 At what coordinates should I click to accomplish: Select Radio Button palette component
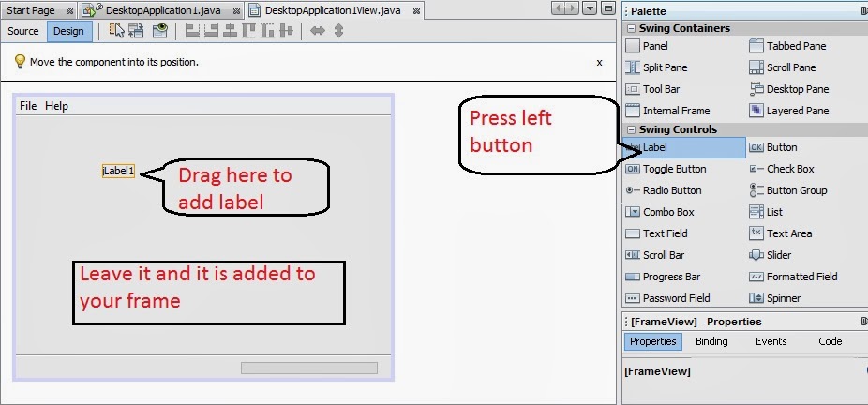tap(663, 190)
